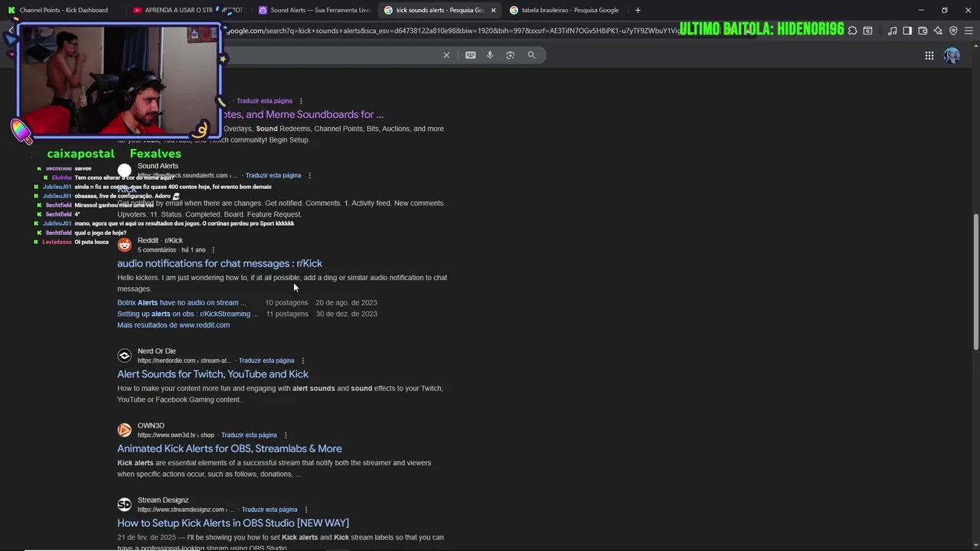Translate the OWN3D result page
The height and width of the screenshot is (551, 980).
point(249,435)
